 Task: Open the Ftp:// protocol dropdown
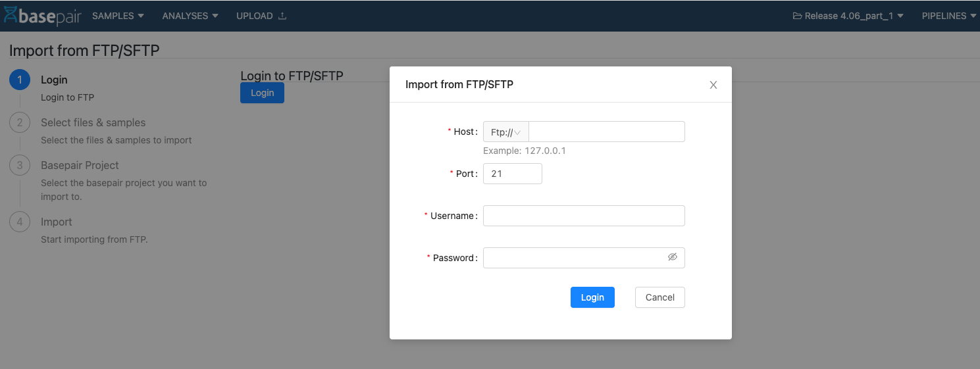[505, 132]
